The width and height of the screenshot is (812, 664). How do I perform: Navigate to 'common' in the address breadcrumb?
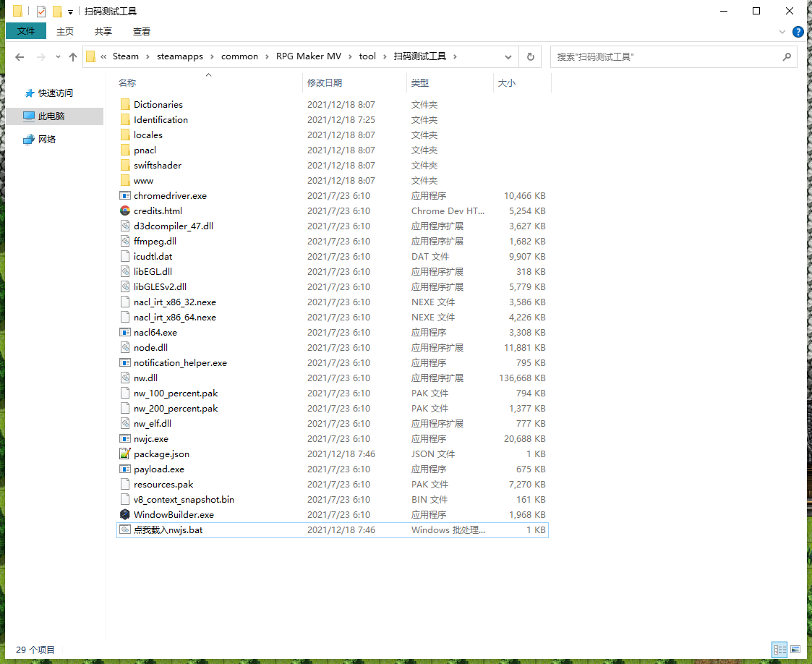pos(239,56)
